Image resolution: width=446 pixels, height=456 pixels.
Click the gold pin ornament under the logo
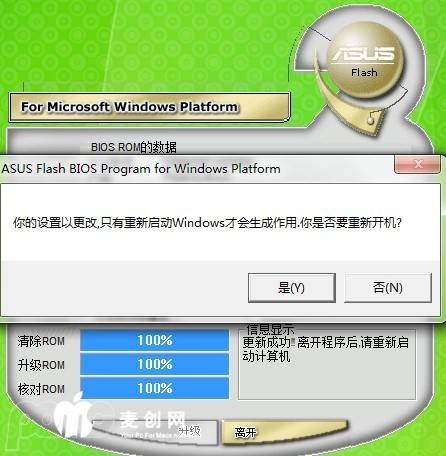371,120
